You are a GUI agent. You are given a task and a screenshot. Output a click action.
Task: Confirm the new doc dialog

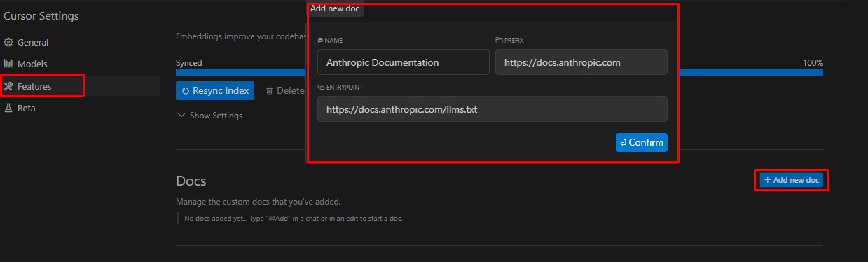pyautogui.click(x=642, y=142)
